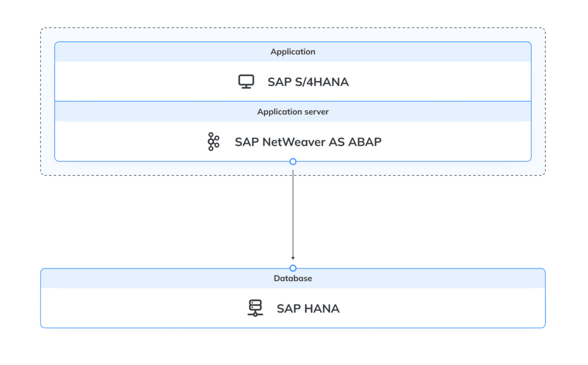The width and height of the screenshot is (588, 365).
Task: Select the center node of the NetWeaver cluster icon
Action: (211, 142)
